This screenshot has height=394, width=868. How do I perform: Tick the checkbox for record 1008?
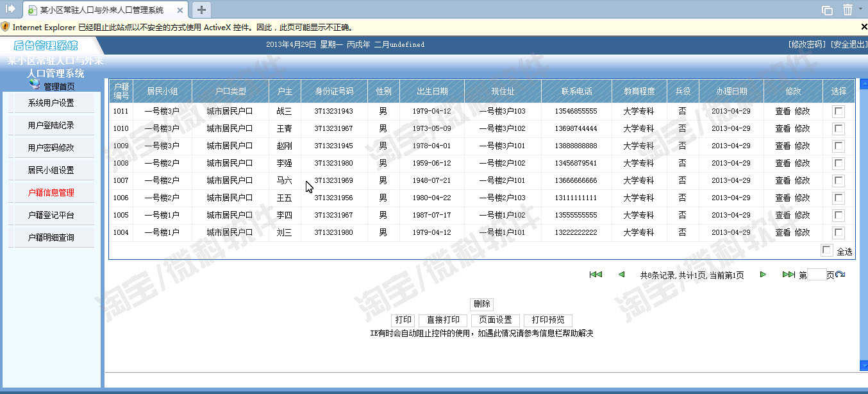(x=839, y=163)
